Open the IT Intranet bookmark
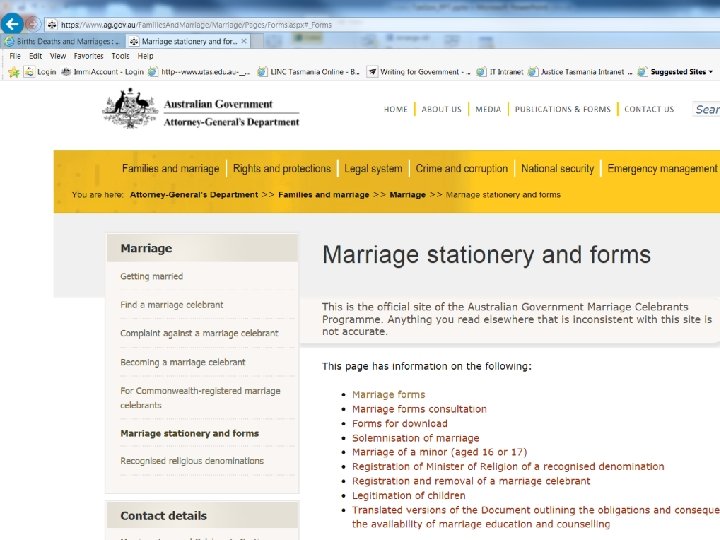The height and width of the screenshot is (540, 720). coord(500,72)
